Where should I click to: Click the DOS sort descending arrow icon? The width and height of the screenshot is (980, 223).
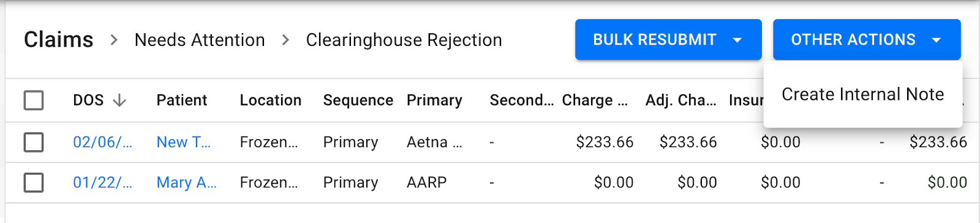119,100
